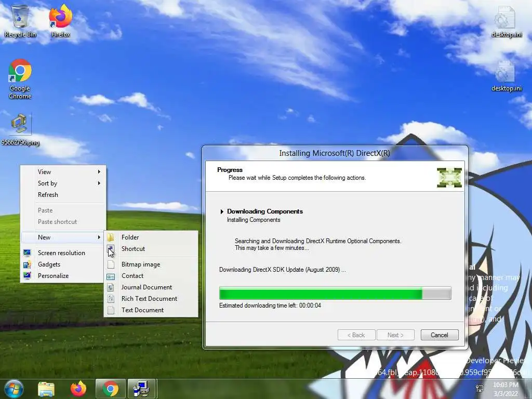532x399 pixels.
Task: Create a new Bitmap image
Action: tap(151, 264)
